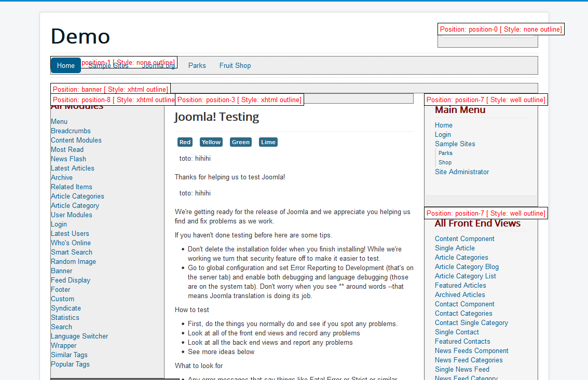This screenshot has height=380, width=588.
Task: Open Single News Feed link
Action: pos(462,370)
